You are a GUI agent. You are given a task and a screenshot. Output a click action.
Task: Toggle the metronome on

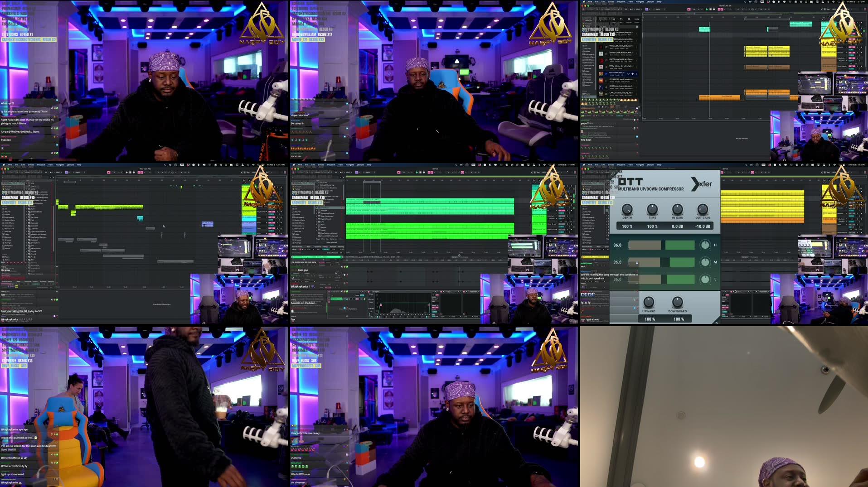399,172
